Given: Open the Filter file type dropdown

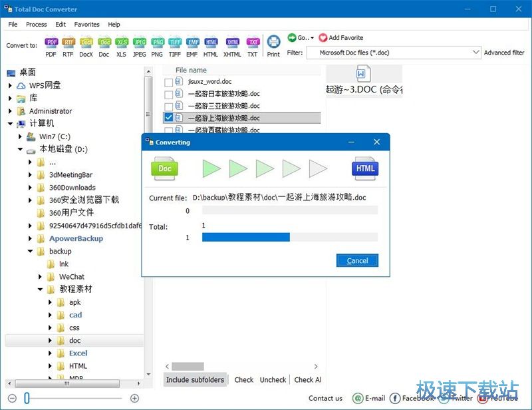Looking at the screenshot, I should (x=475, y=53).
